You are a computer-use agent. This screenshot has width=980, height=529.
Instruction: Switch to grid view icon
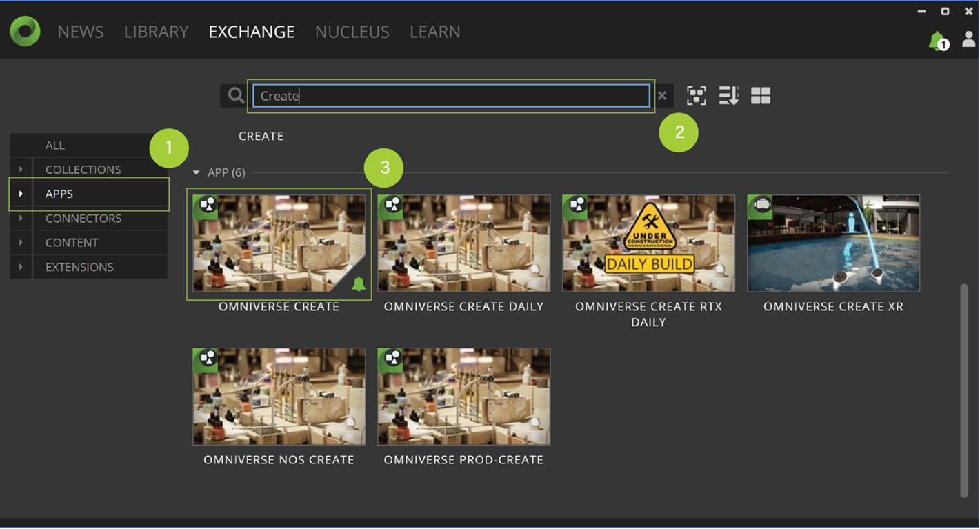click(761, 96)
